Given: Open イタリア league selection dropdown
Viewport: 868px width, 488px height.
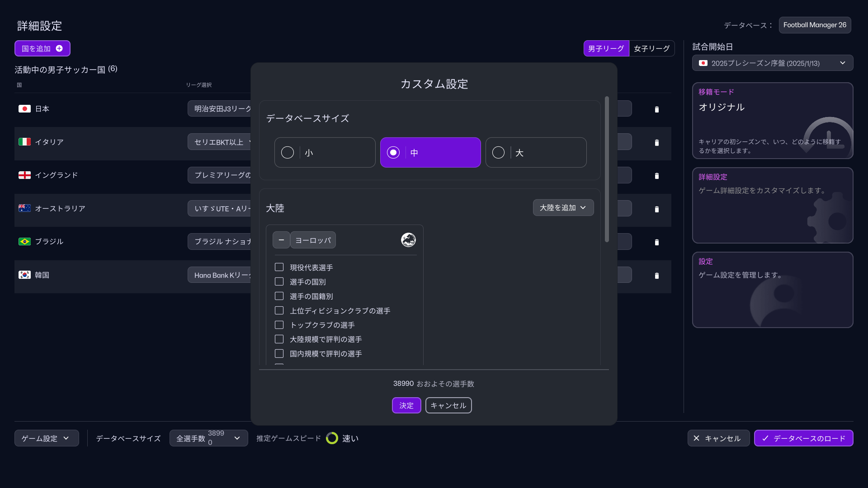Looking at the screenshot, I should pos(220,142).
